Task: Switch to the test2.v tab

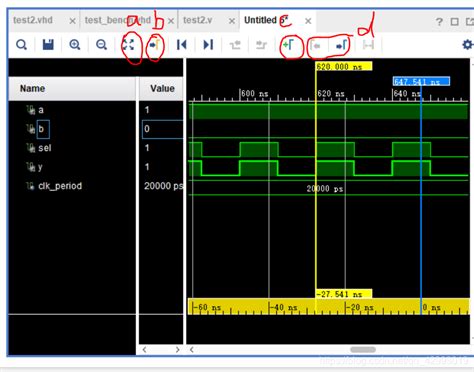Action: (198, 20)
